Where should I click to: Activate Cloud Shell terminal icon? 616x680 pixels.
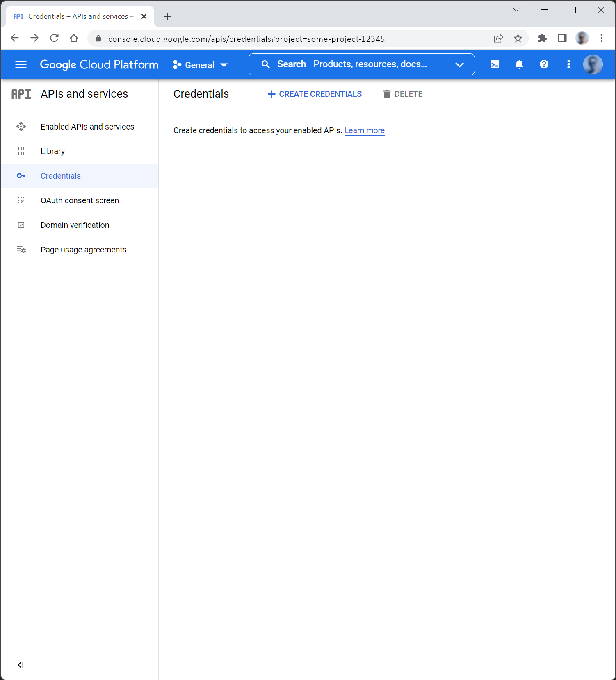coord(495,64)
